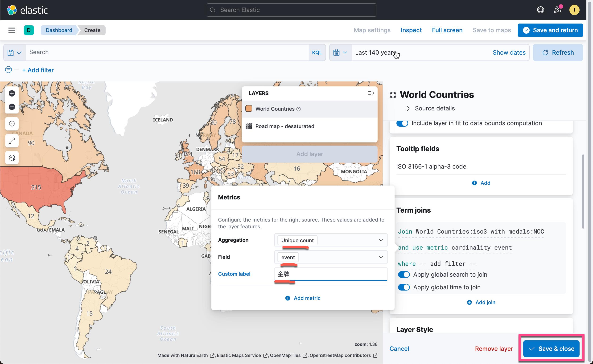
Task: Open Full screen mode
Action: [447, 30]
